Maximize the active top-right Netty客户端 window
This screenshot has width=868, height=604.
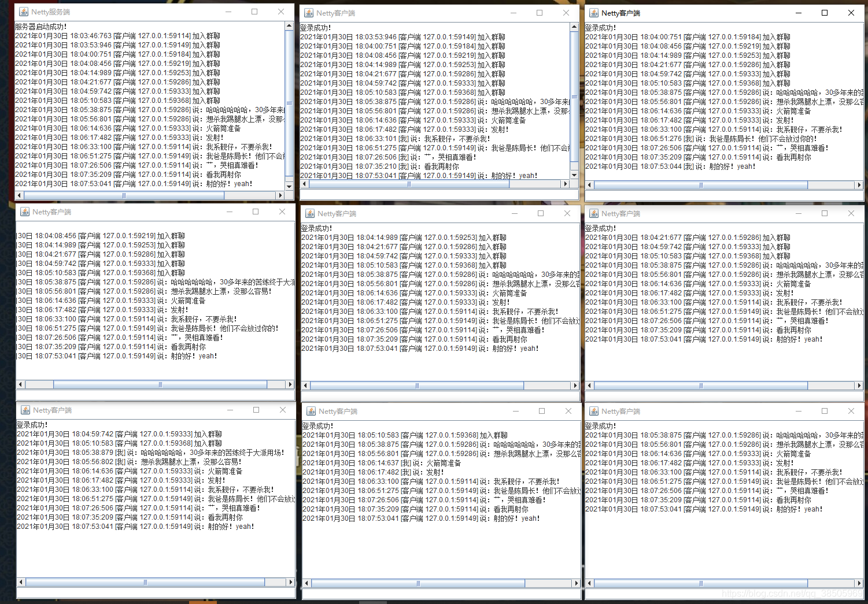click(x=825, y=13)
